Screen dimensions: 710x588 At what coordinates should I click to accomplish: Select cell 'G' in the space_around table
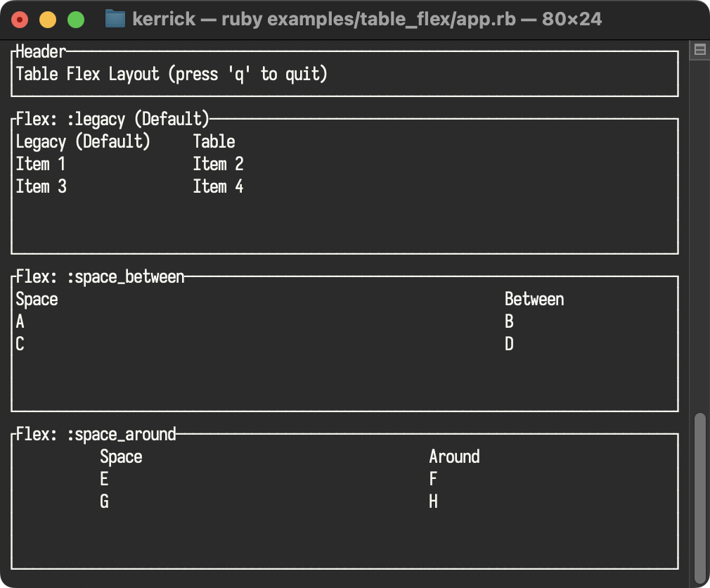pos(104,501)
